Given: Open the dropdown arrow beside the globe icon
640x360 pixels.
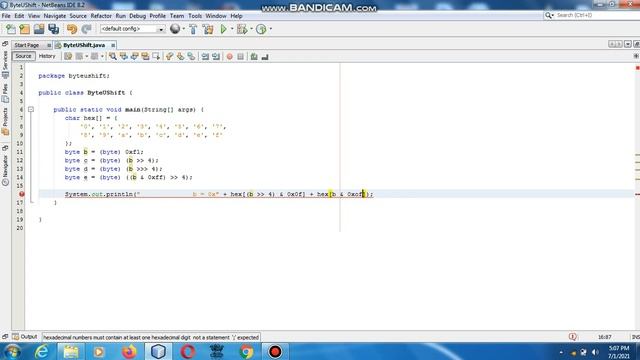Looking at the screenshot, I should point(183,29).
